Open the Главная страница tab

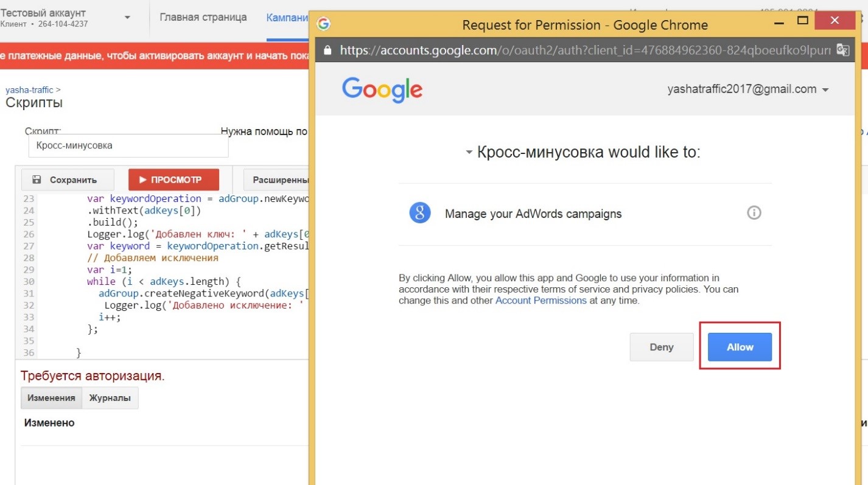click(203, 17)
